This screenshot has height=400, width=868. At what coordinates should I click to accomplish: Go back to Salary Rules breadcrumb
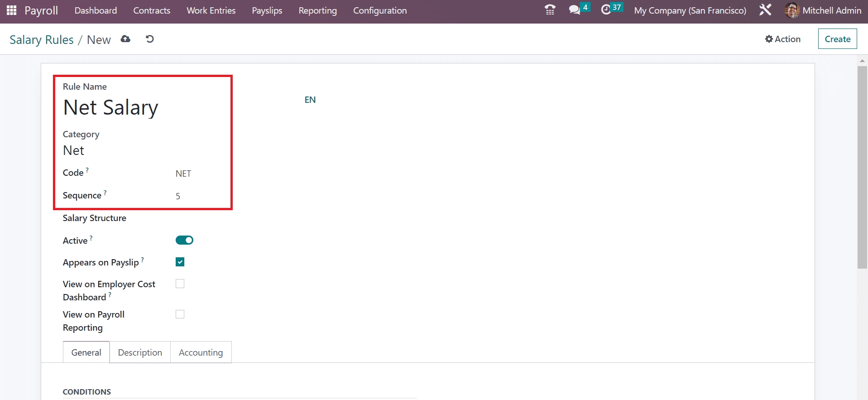pos(42,40)
